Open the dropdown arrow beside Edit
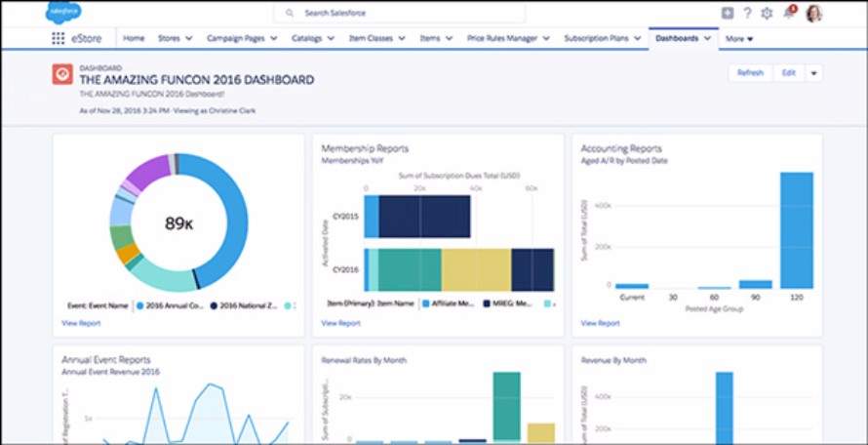Screen dimensions: 868x445 pyautogui.click(x=813, y=73)
